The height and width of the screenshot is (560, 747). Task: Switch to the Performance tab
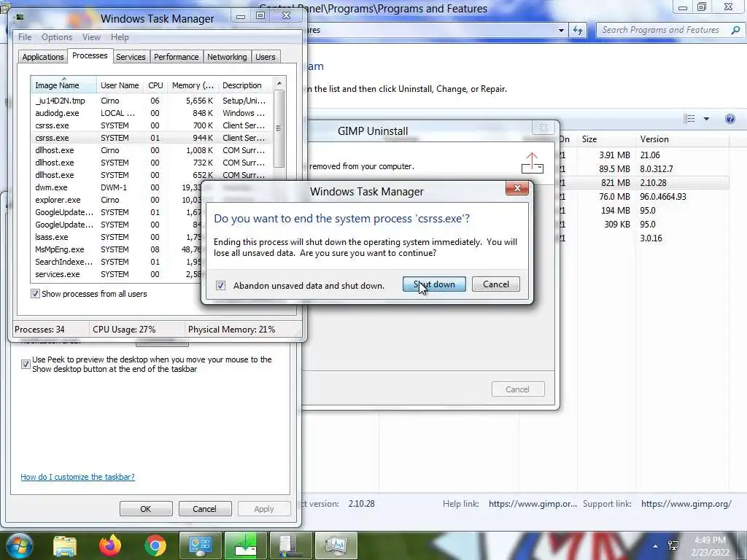[x=176, y=57]
